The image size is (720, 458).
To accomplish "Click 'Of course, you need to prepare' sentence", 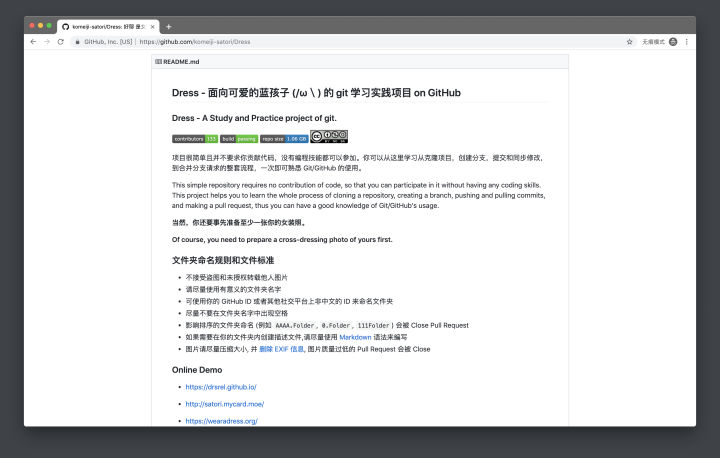I will click(x=282, y=239).
